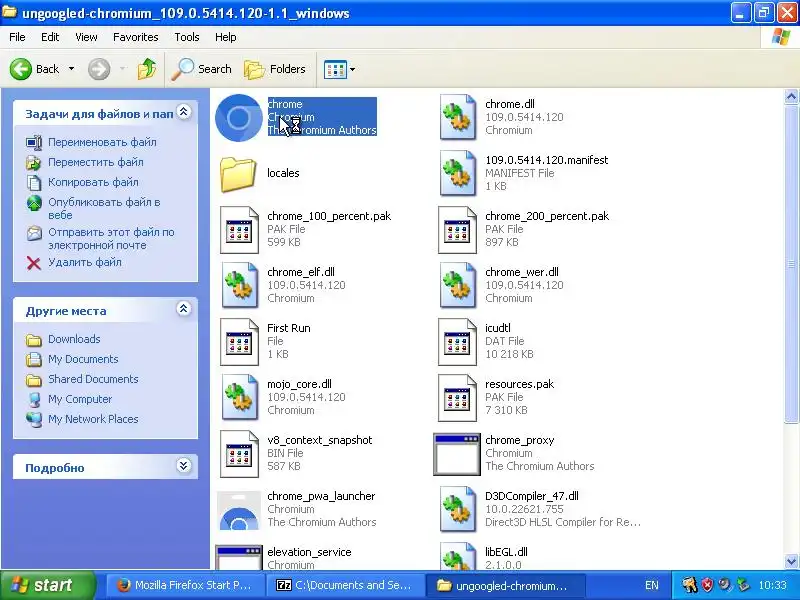800x600 pixels.
Task: Expand the Подробно panel
Action: 184,465
